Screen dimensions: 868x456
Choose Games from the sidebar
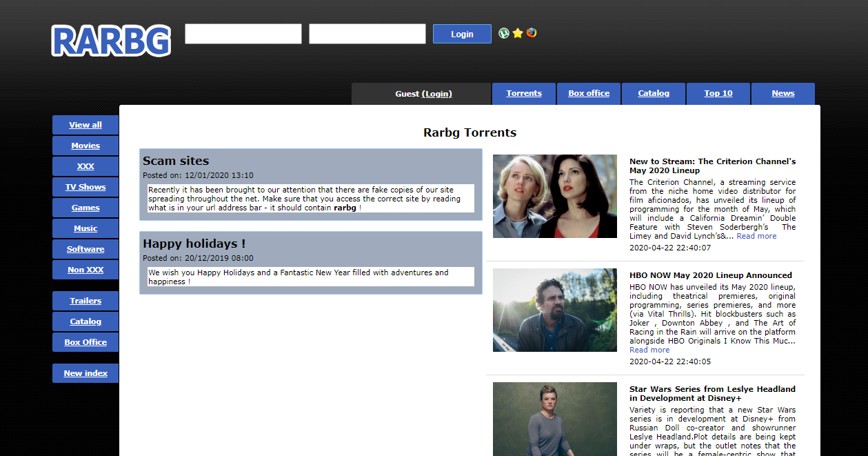[85, 208]
